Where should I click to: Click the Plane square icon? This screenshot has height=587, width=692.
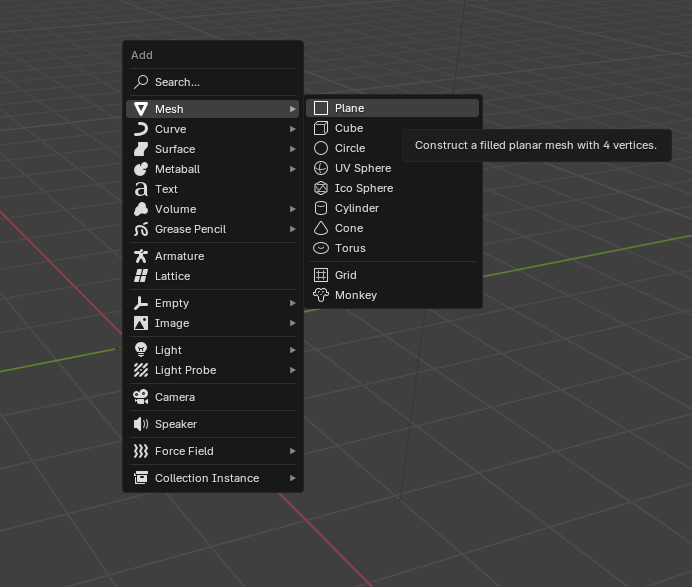(x=321, y=108)
